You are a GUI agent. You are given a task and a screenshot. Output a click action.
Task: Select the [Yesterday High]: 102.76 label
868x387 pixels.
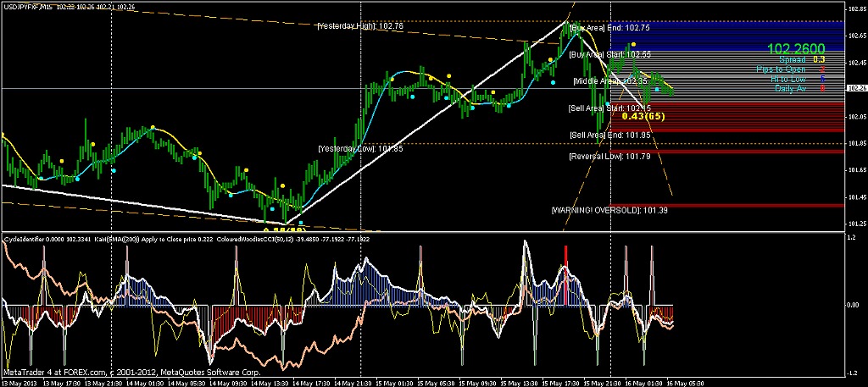[360, 26]
